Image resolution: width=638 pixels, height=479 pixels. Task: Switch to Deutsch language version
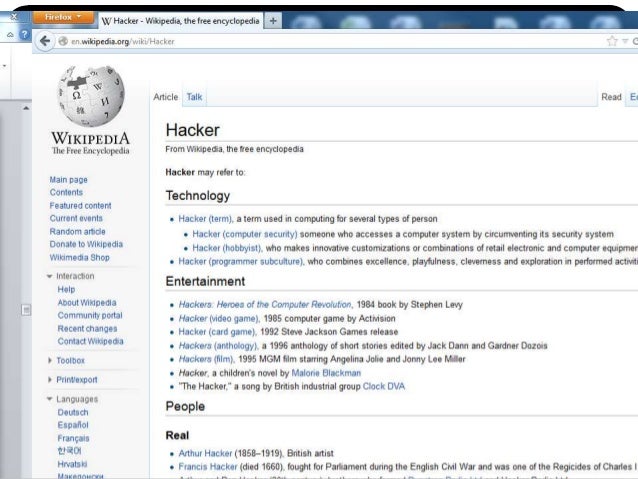tap(73, 412)
